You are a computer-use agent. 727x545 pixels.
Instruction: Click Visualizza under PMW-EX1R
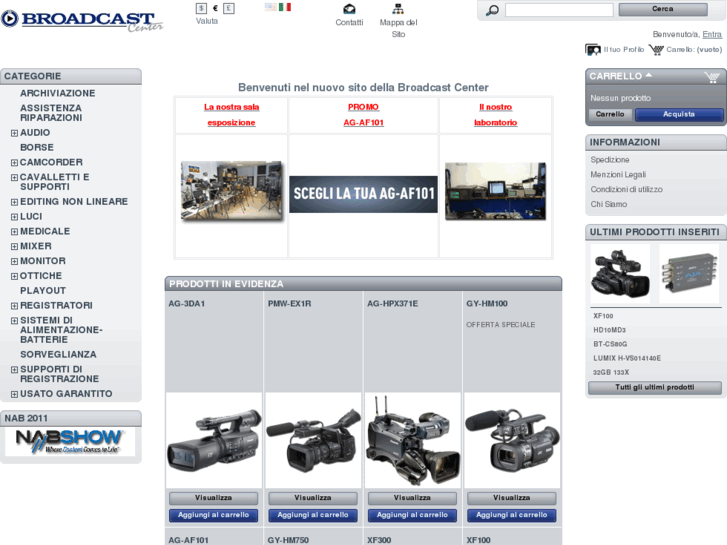pos(313,498)
